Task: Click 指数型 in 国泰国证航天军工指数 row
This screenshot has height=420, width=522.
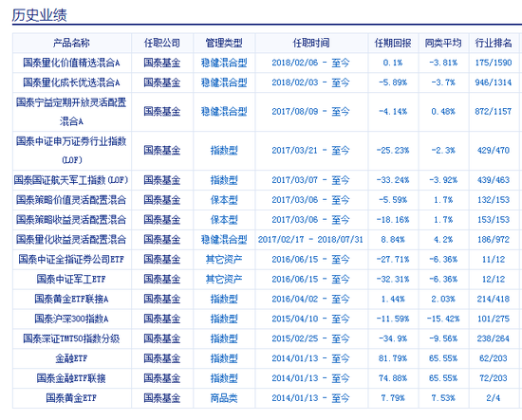Action: (224, 180)
